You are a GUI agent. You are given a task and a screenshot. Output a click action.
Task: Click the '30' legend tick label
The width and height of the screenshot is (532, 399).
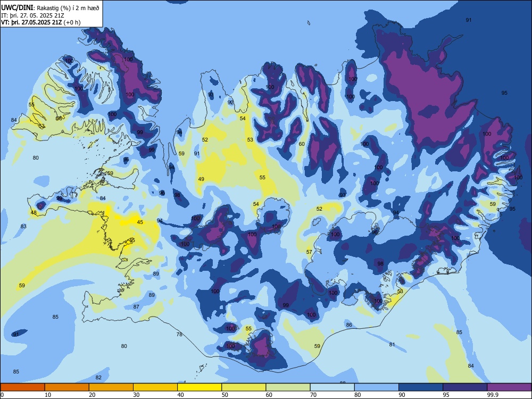(136, 395)
